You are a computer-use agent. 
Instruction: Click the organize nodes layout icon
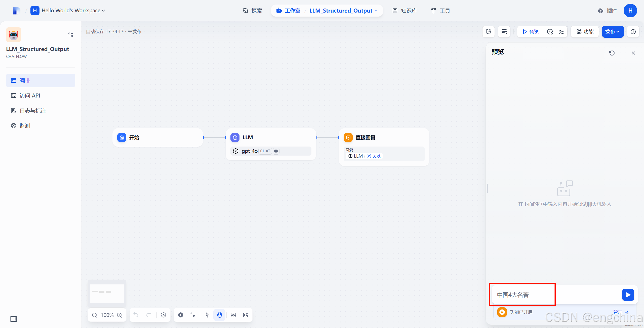click(x=246, y=315)
